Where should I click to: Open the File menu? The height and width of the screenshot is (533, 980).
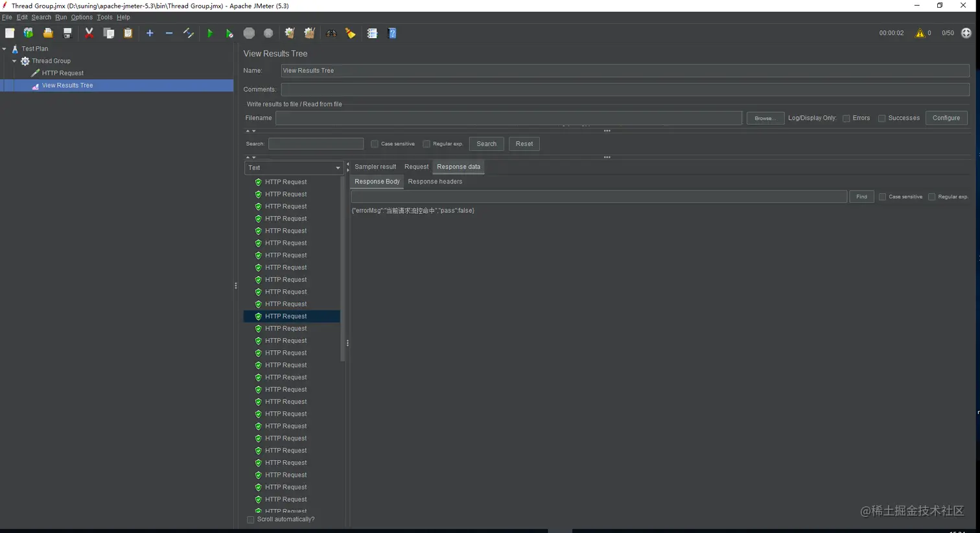[x=7, y=18]
